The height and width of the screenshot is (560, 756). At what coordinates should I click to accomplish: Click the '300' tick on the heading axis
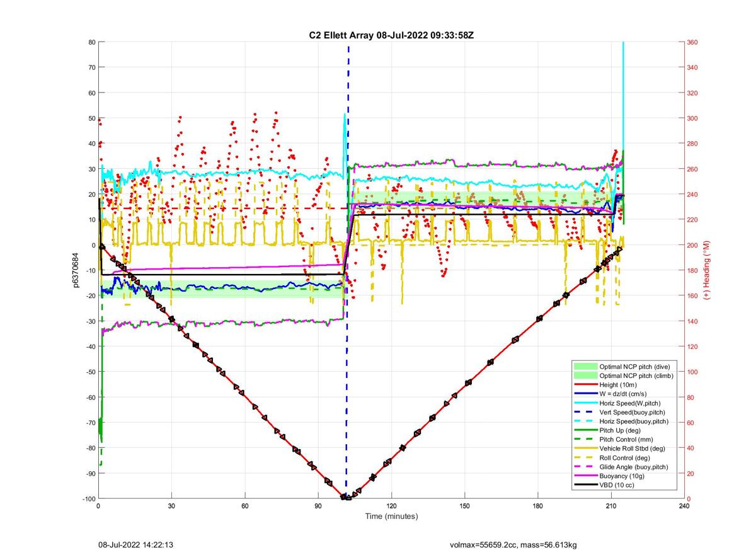[x=693, y=118]
